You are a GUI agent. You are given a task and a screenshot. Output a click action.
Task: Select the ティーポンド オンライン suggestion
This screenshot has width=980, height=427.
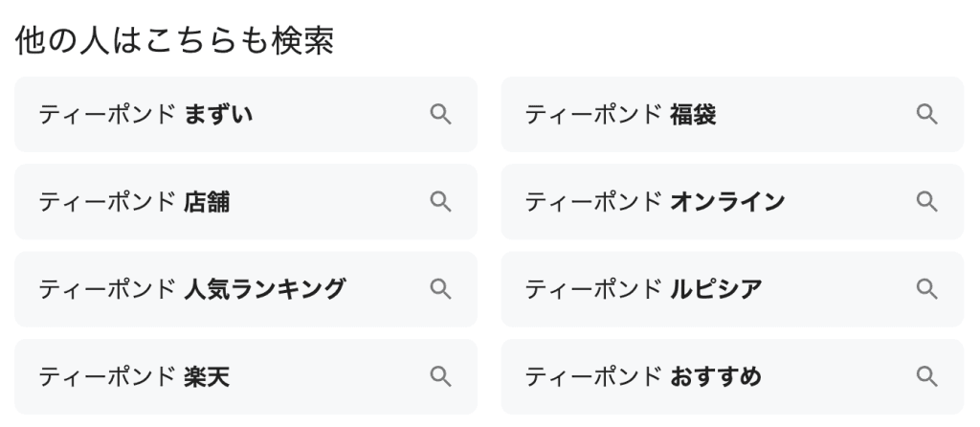pyautogui.click(x=655, y=202)
